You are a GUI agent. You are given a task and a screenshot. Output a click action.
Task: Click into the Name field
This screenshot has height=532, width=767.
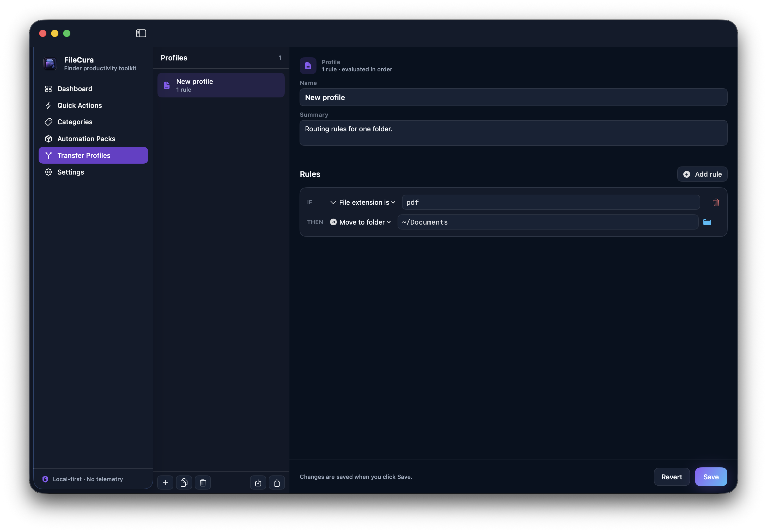click(x=513, y=97)
